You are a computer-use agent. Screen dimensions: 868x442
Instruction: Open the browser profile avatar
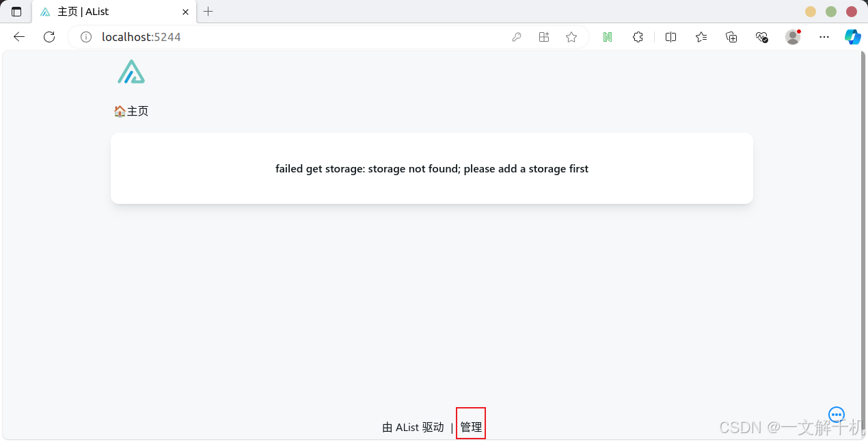point(793,37)
